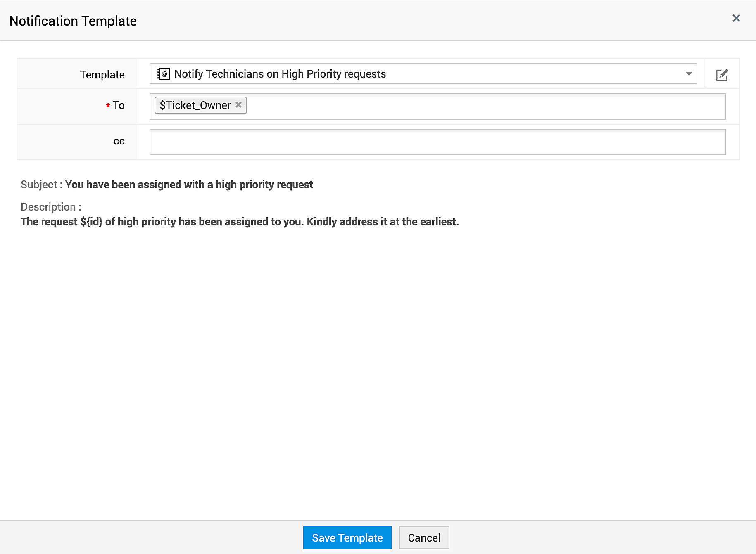This screenshot has height=554, width=756.
Task: Click the edit template pencil icon
Action: point(722,75)
